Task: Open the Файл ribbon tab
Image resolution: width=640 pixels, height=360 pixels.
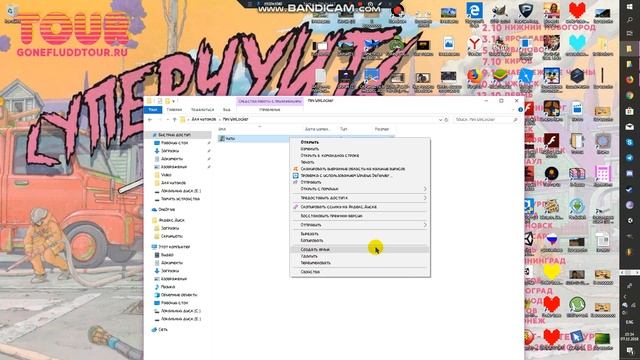Action: (x=153, y=110)
